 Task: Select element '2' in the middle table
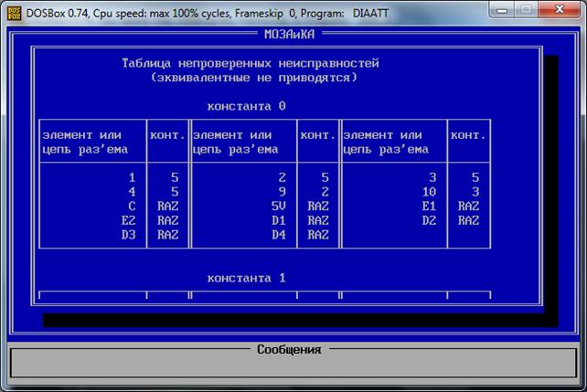click(x=283, y=177)
